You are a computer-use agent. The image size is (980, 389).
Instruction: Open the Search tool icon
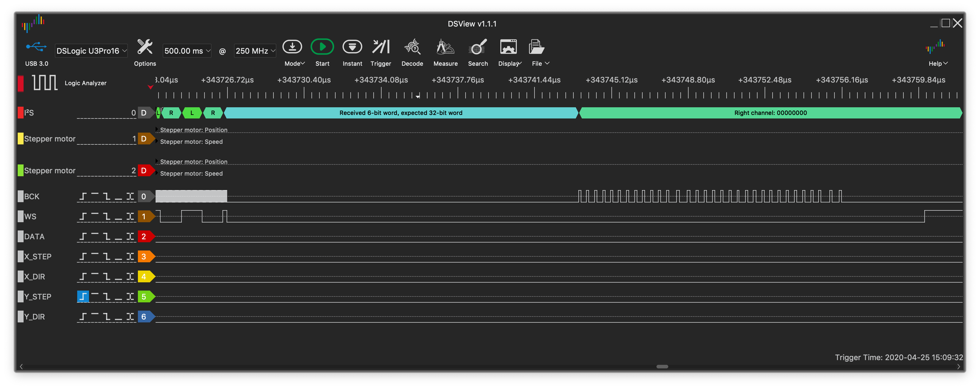pos(477,47)
